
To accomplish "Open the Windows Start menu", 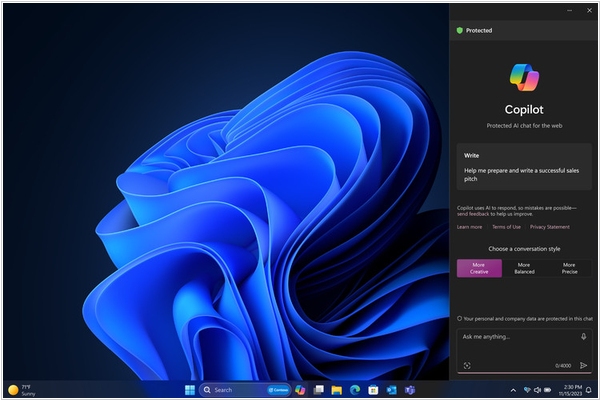I will [190, 390].
